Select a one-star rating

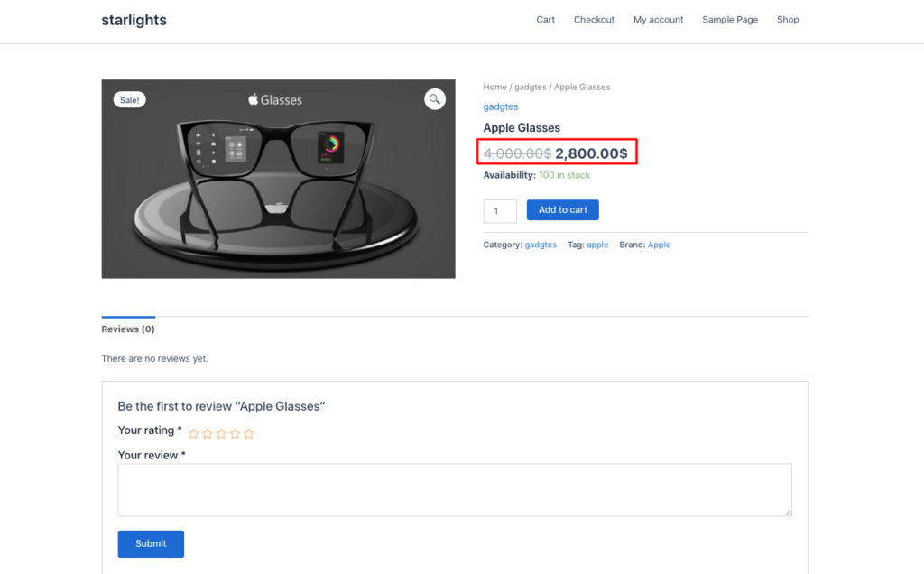193,433
